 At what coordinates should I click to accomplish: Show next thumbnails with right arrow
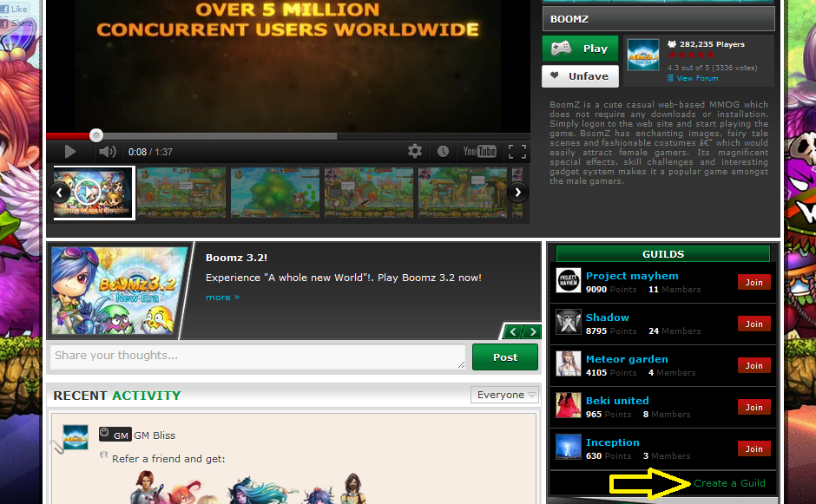coord(517,193)
